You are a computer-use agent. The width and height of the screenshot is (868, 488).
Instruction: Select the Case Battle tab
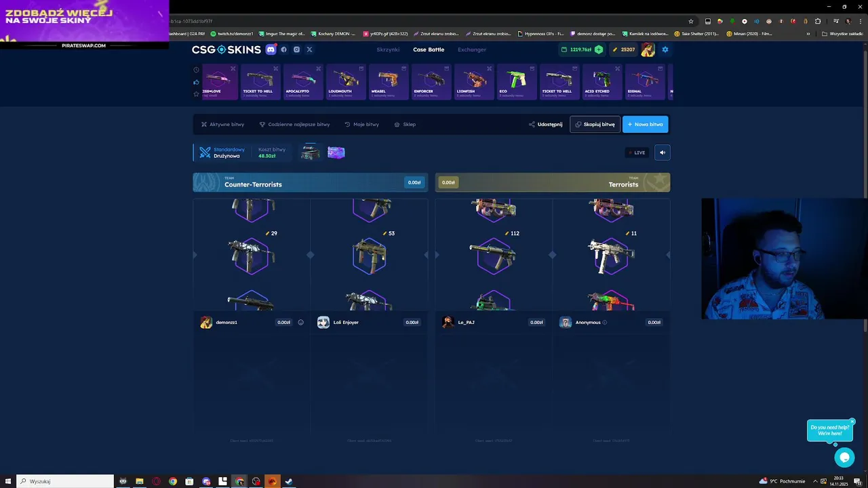[x=429, y=49]
